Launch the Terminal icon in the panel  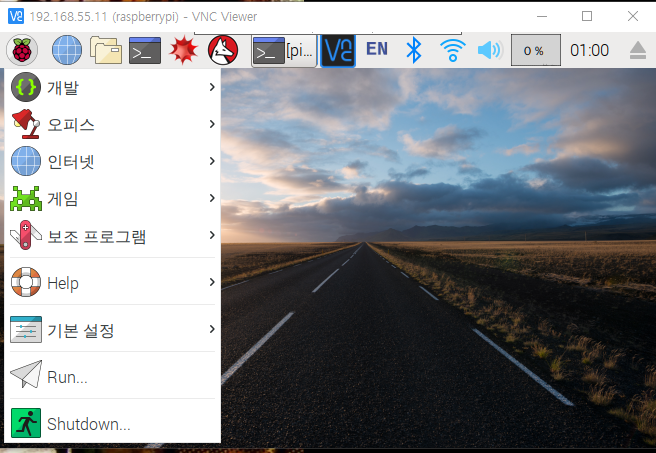(145, 51)
